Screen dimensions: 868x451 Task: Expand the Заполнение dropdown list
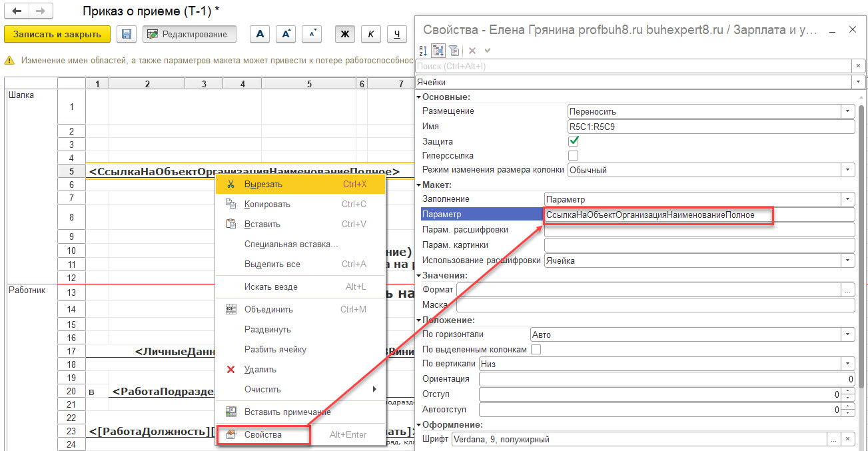(847, 199)
